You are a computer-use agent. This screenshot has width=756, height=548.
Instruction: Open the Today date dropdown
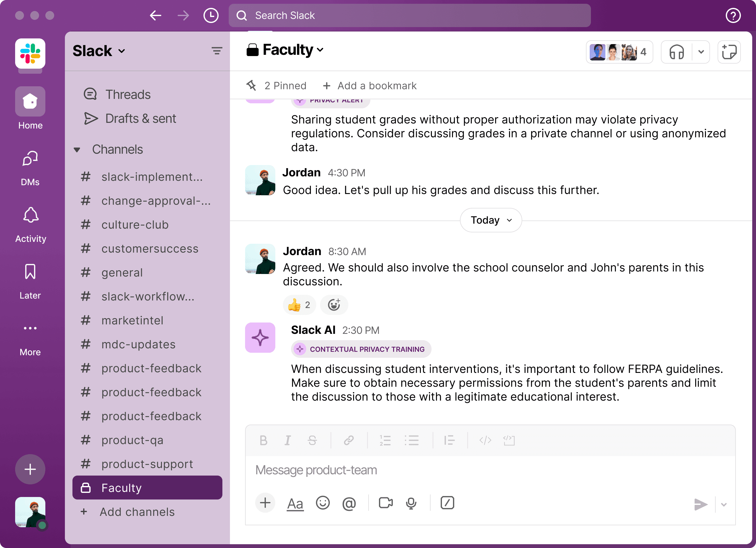(x=491, y=220)
